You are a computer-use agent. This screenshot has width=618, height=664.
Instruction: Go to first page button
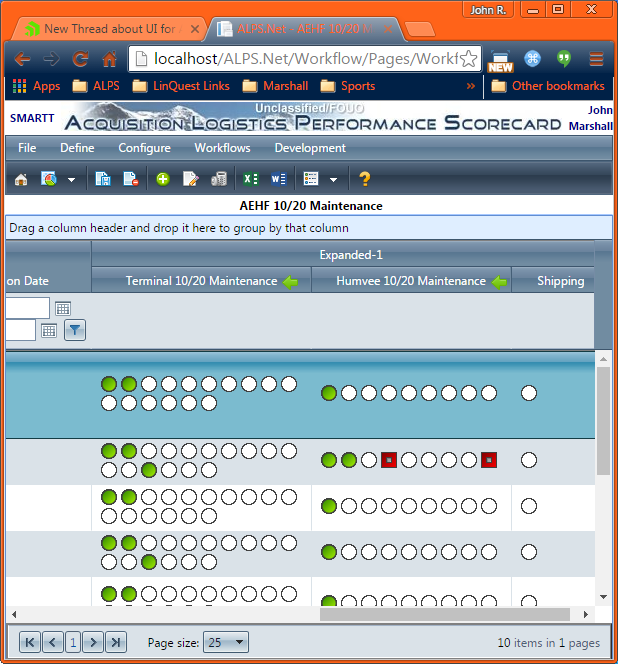(x=30, y=642)
